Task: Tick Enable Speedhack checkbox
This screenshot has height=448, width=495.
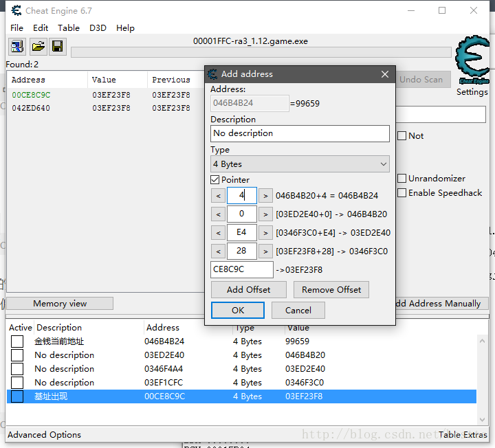Action: pyautogui.click(x=402, y=193)
